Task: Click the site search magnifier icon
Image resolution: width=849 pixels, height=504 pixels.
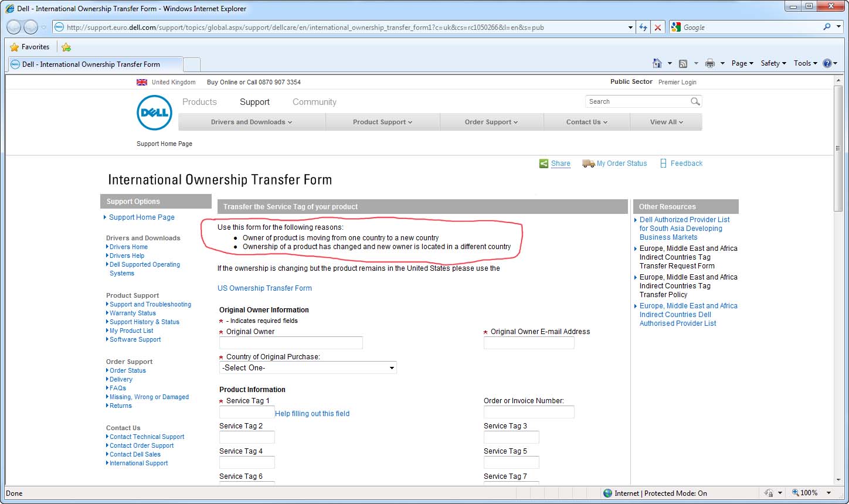Action: point(695,101)
